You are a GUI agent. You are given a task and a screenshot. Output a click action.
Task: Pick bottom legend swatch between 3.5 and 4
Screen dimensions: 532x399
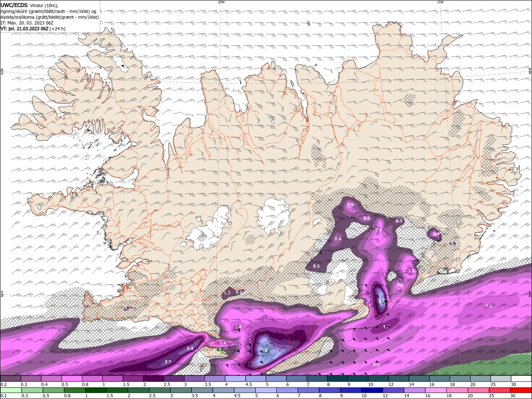202,390
